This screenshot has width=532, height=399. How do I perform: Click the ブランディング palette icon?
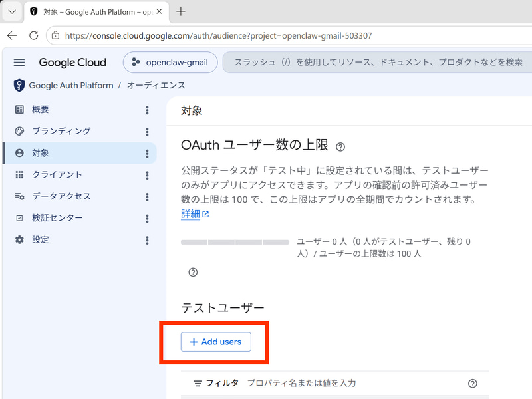pos(19,131)
